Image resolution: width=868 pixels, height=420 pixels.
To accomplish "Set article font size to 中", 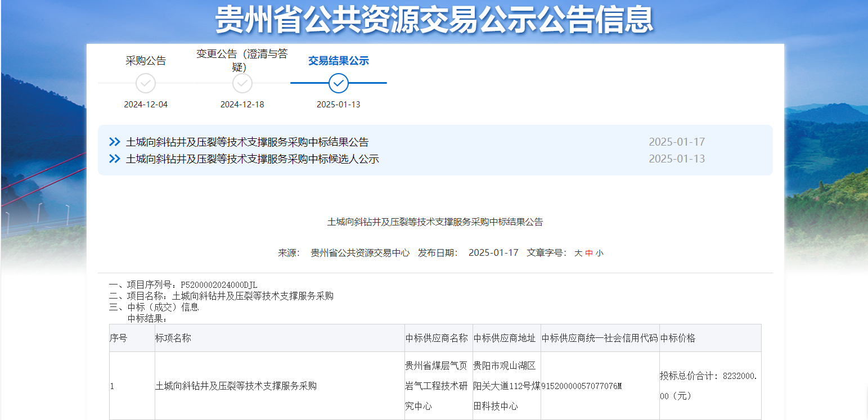I will [x=589, y=253].
